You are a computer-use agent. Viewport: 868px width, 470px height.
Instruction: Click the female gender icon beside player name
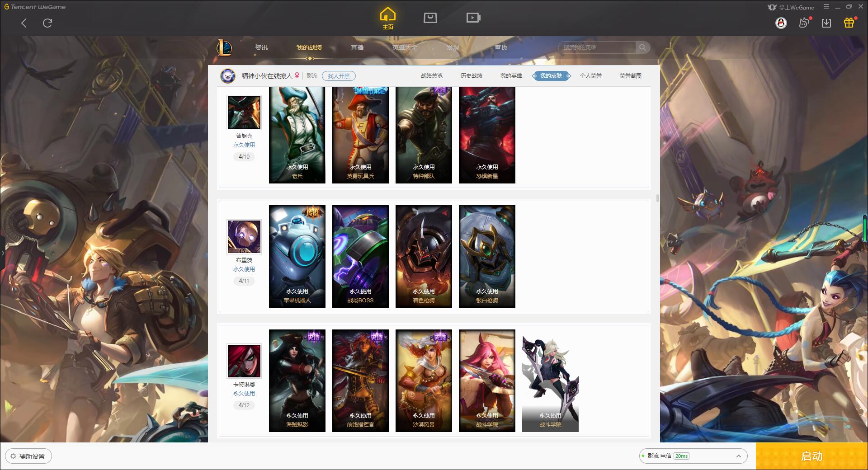tap(297, 75)
